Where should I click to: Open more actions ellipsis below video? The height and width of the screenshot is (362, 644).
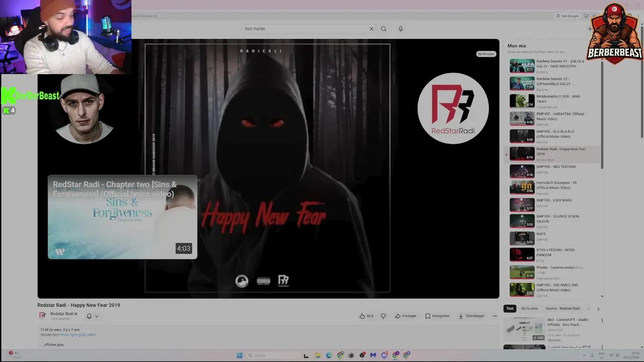pos(495,316)
